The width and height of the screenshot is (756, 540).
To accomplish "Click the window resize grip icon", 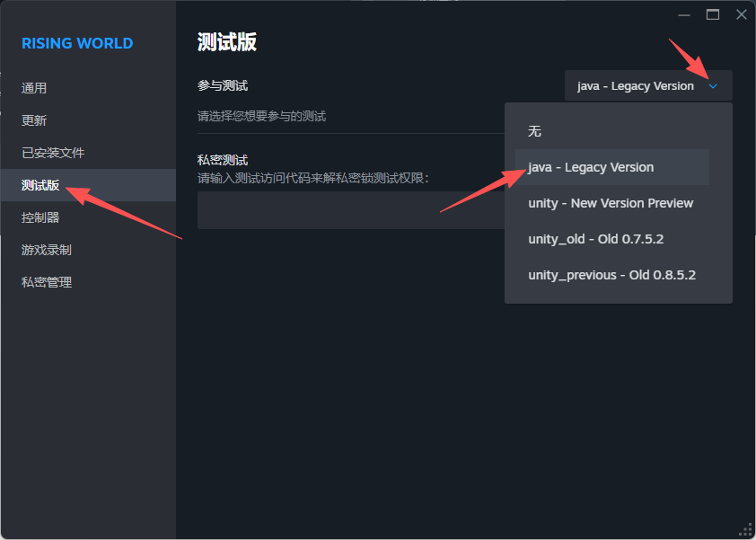I will pyautogui.click(x=746, y=530).
